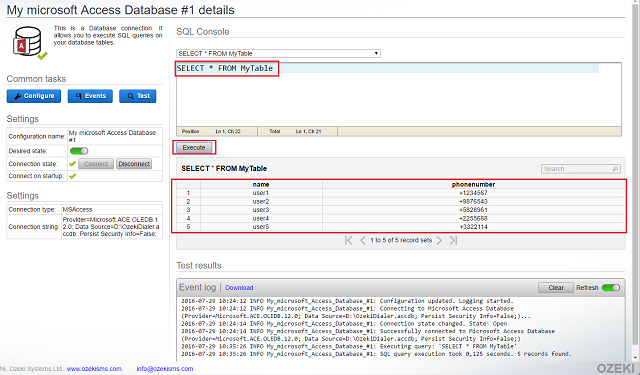This screenshot has width=640, height=375.
Task: Select the user4 cell
Action: click(x=261, y=218)
